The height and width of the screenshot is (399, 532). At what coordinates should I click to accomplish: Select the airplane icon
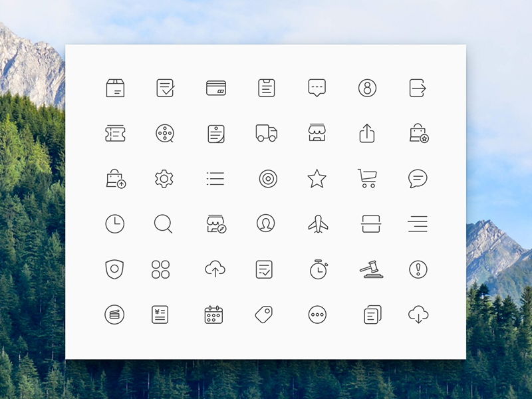pyautogui.click(x=318, y=224)
